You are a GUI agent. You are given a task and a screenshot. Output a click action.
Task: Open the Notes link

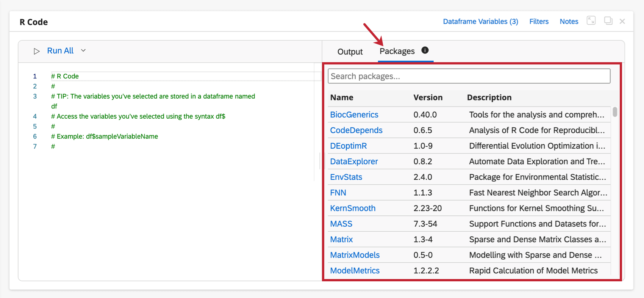point(569,22)
